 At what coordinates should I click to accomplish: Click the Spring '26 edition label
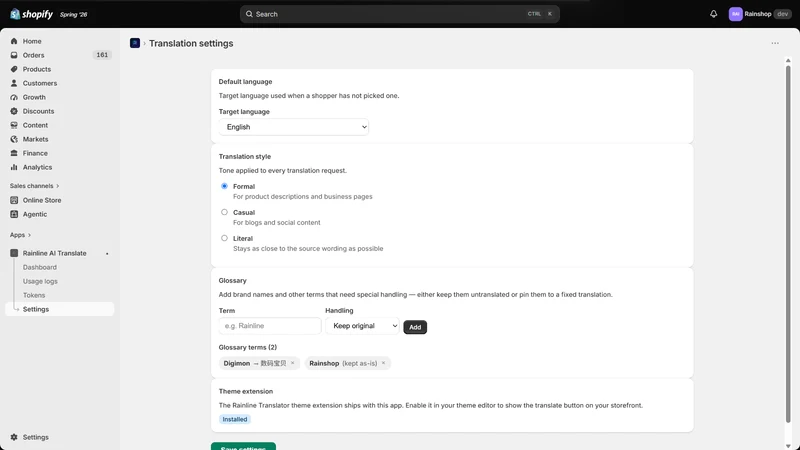(73, 15)
